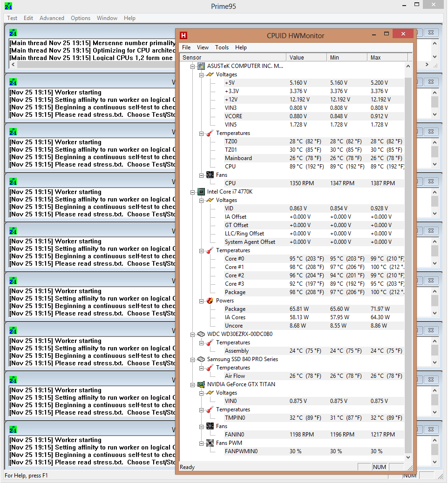Click the fan icon under NVIDIA Fans
This screenshot has height=483, width=448.
[x=210, y=426]
